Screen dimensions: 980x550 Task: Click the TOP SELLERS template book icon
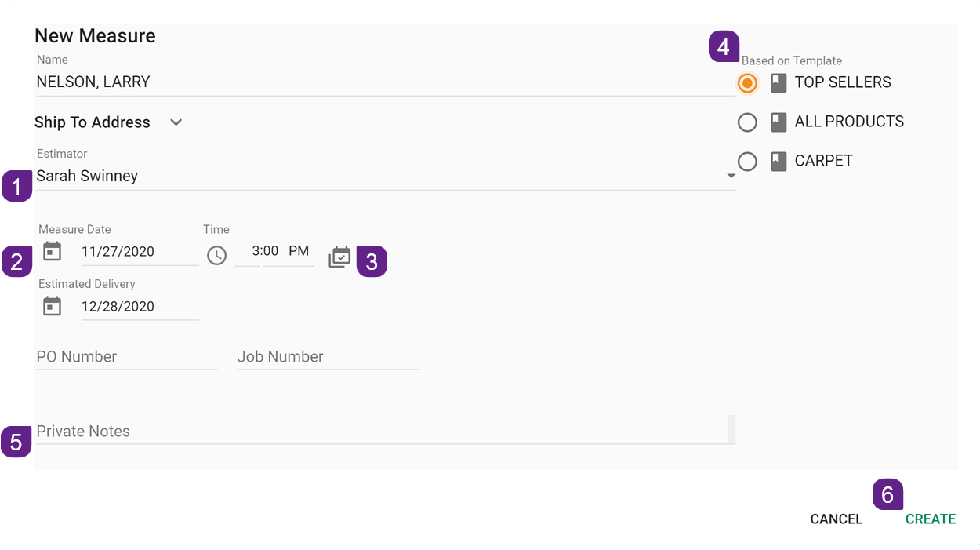point(778,82)
